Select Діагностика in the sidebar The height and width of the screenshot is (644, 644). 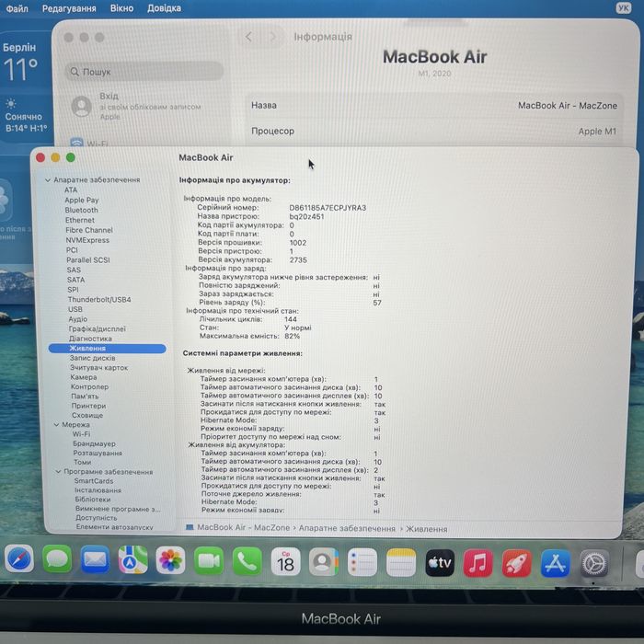point(90,339)
